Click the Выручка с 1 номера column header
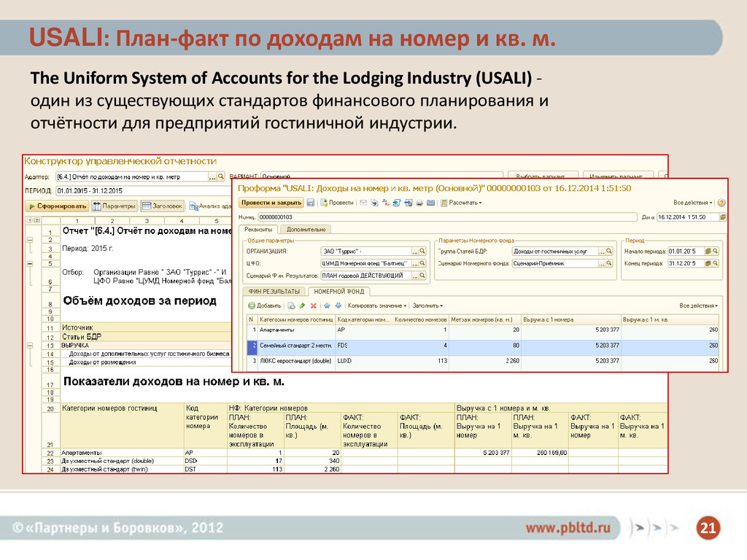The width and height of the screenshot is (747, 560). pyautogui.click(x=570, y=319)
